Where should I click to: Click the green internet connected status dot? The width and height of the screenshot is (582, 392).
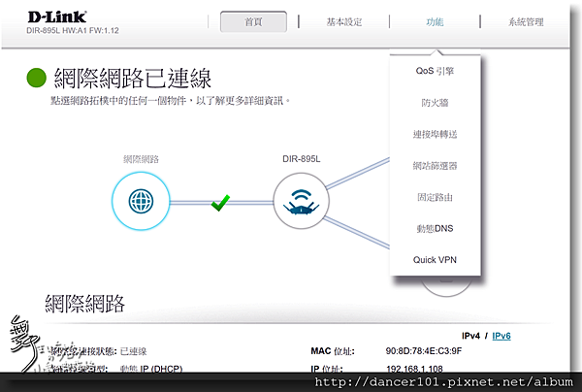(x=37, y=78)
